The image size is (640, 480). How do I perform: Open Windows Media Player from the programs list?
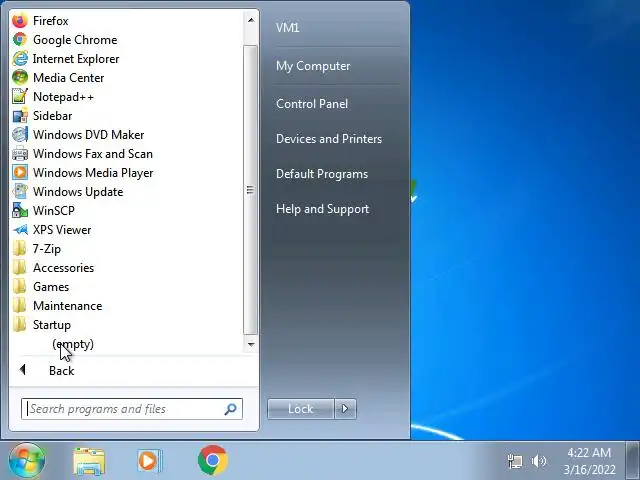[x=82, y=173]
